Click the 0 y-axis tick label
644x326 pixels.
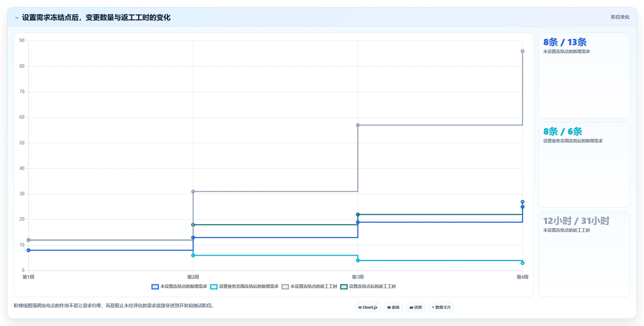23,271
